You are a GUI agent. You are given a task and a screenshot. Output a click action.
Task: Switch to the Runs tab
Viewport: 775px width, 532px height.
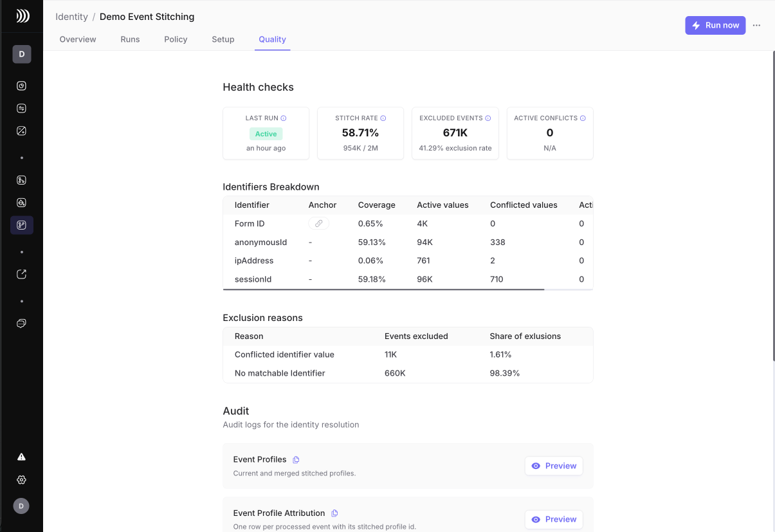[x=130, y=39]
